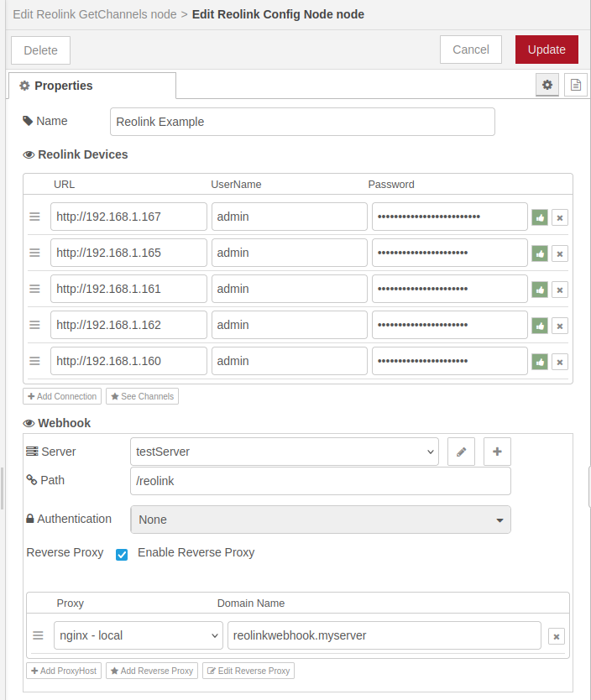This screenshot has height=700, width=591.
Task: Click See Channels button
Action: (143, 396)
